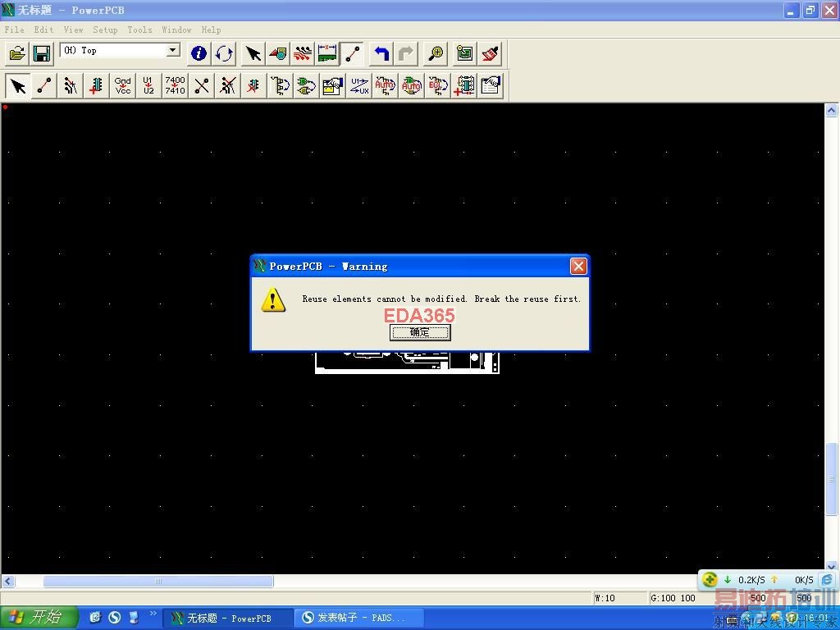This screenshot has width=840, height=630.
Task: Click the U1 to UX auto renumber icon
Action: (359, 85)
